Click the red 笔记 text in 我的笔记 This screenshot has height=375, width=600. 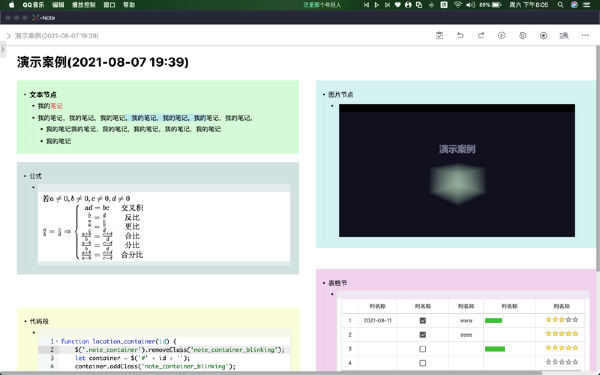(56, 106)
